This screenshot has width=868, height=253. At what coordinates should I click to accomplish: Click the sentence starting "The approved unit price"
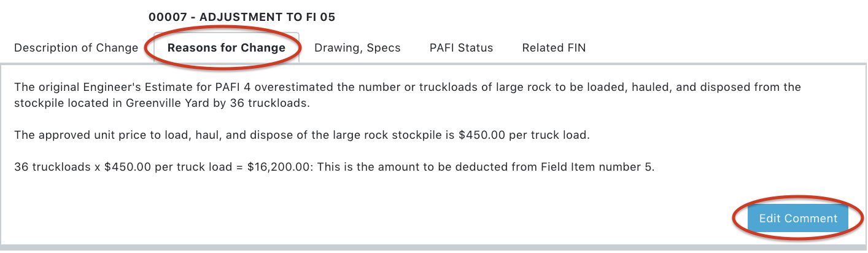(x=301, y=135)
